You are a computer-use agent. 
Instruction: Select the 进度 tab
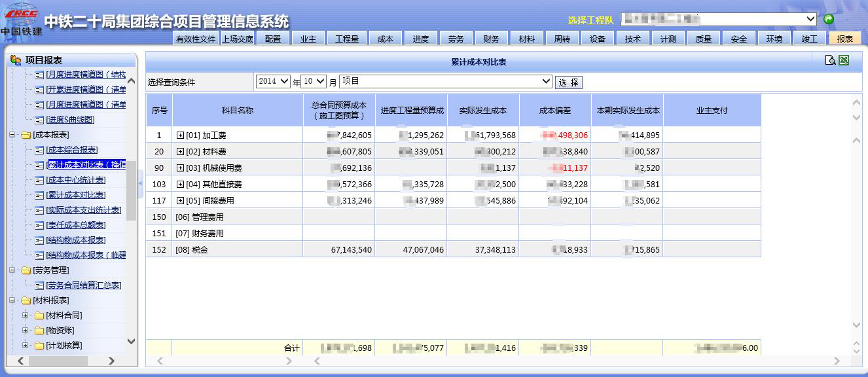click(x=421, y=39)
